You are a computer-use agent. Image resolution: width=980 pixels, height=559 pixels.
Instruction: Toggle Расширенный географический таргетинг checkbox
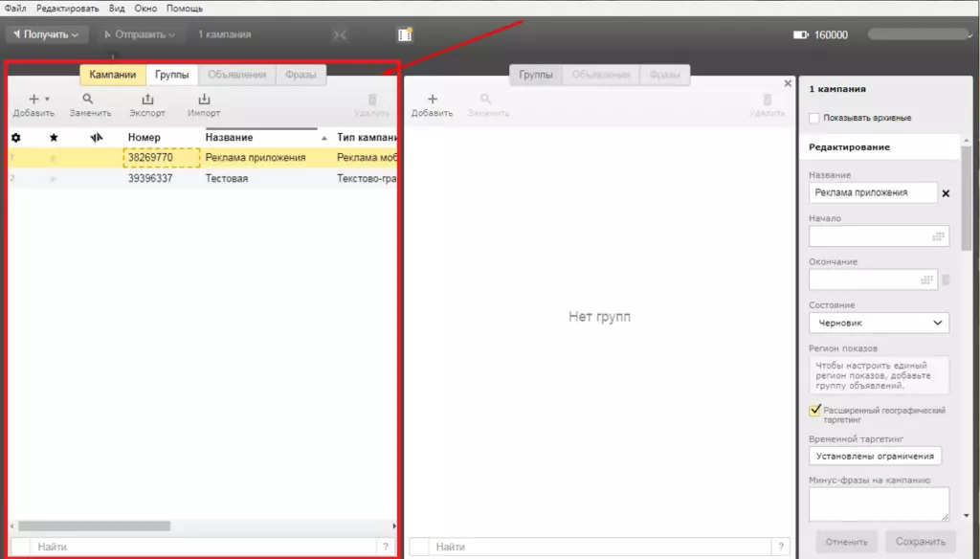point(815,411)
